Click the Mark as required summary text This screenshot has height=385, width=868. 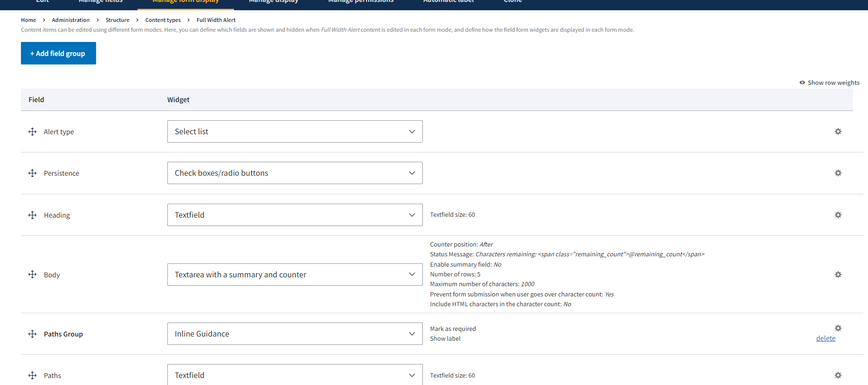click(453, 329)
